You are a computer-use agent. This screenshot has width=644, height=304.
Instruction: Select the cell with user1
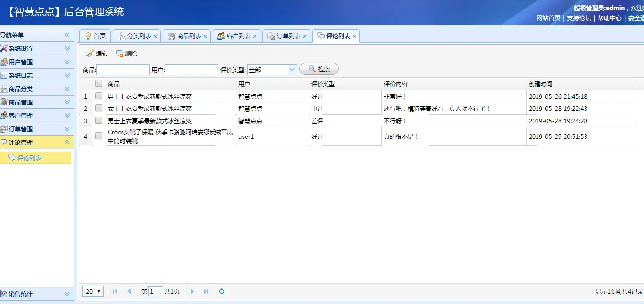(272, 136)
